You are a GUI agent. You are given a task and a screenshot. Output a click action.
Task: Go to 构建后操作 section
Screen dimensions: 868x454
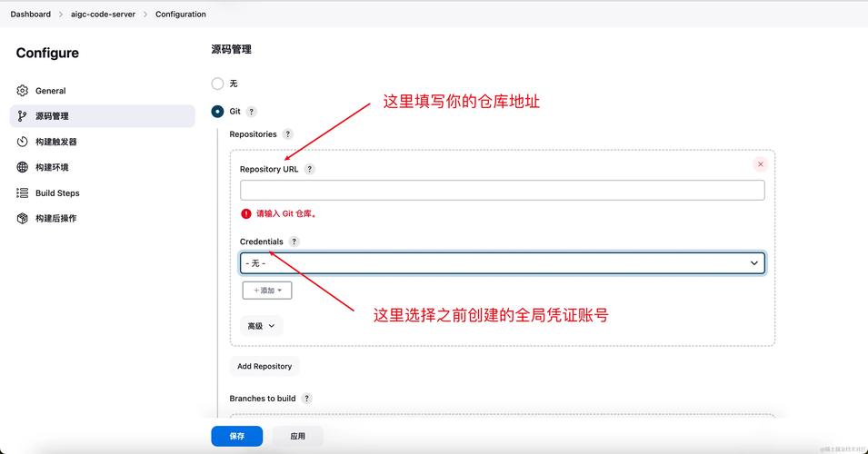(103, 219)
